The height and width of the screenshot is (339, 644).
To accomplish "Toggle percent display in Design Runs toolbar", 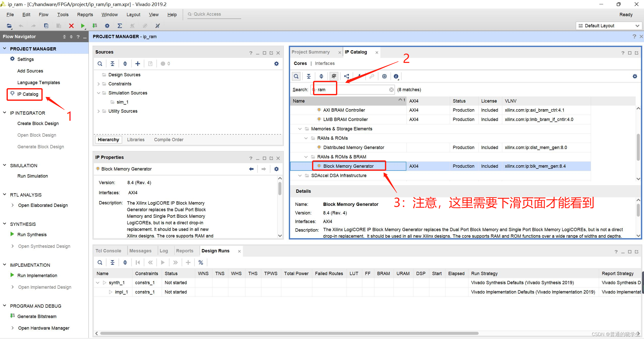I will (201, 262).
